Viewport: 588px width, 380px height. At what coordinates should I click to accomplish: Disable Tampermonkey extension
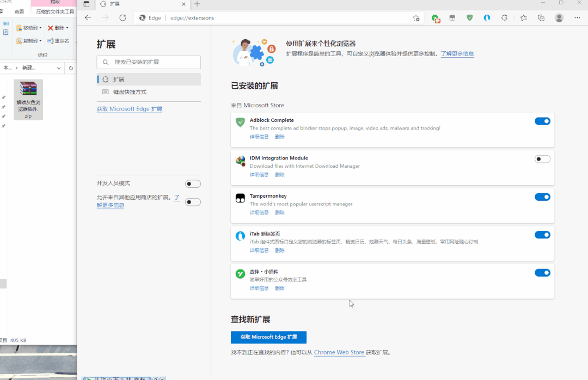pyautogui.click(x=542, y=197)
